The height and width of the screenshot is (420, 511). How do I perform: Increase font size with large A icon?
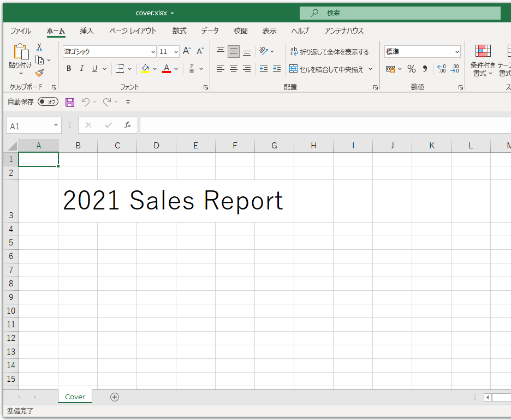187,51
